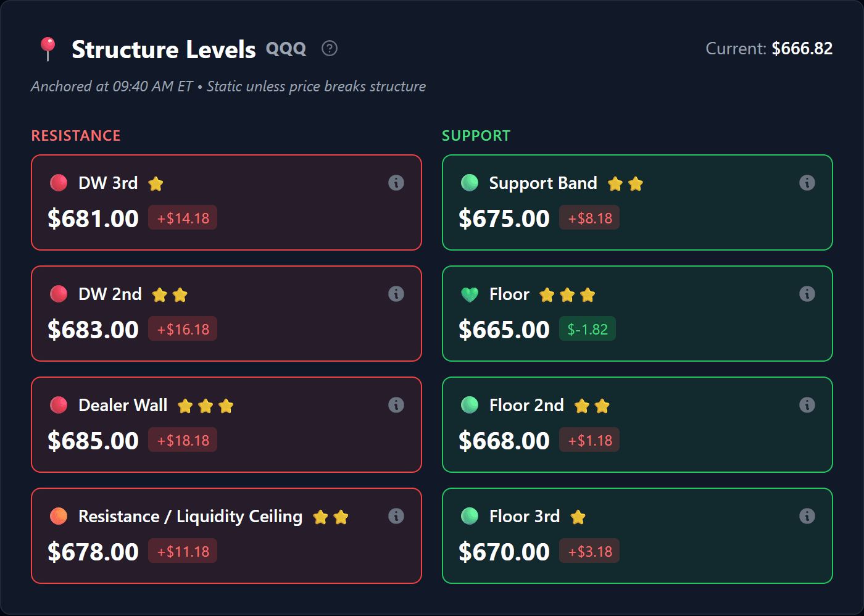Screen dimensions: 864x616
Task: Open info icon on the Floor card
Action: coord(807,294)
